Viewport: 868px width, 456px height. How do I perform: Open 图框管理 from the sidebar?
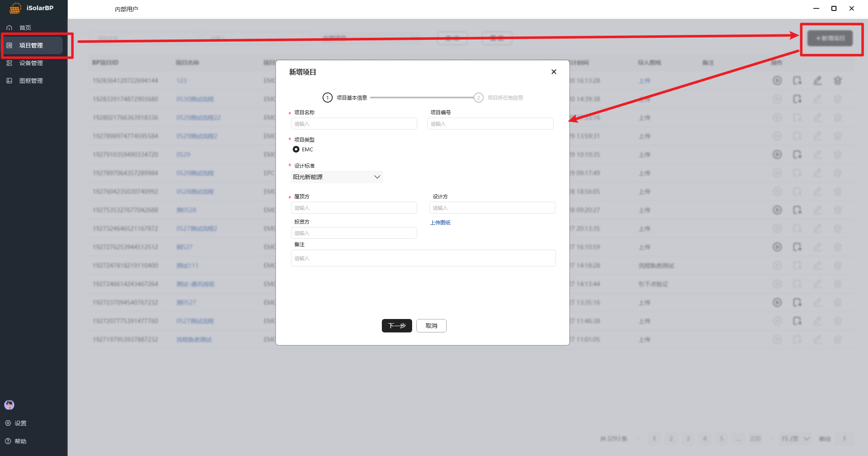(31, 81)
